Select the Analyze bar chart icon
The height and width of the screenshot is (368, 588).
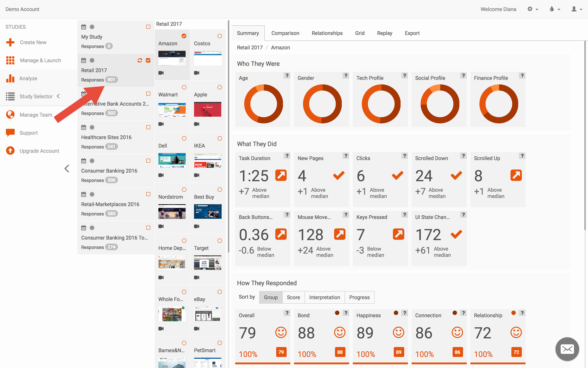[10, 78]
